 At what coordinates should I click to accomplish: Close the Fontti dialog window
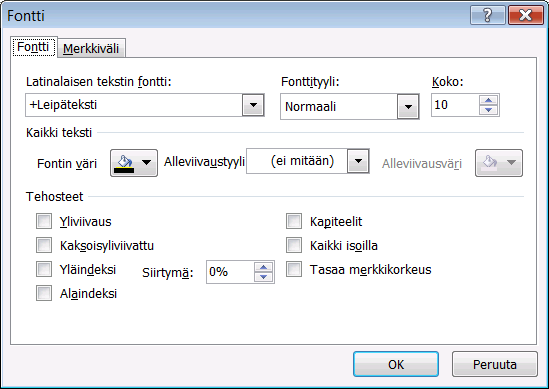[526, 15]
